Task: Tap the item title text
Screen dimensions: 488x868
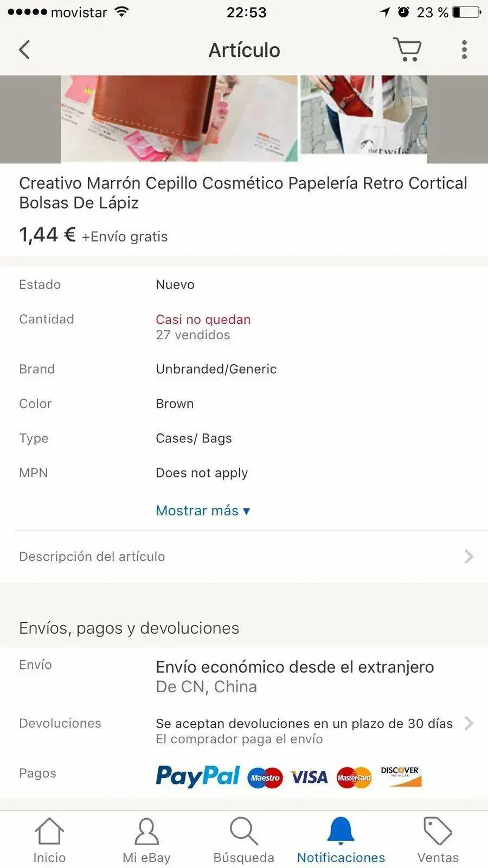Action: coord(243,193)
